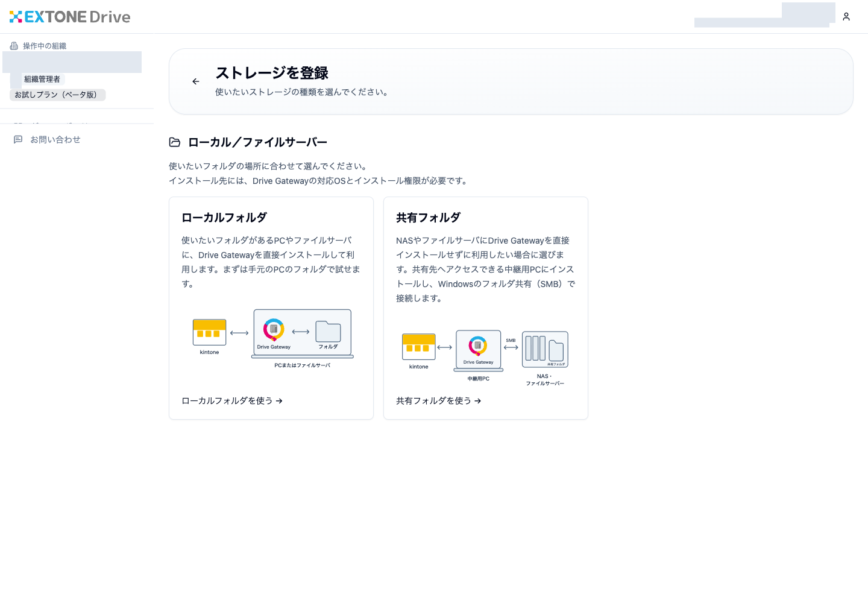The image size is (868, 603).
Task: Click the 共有フォルダ description paragraph
Action: [x=485, y=270]
